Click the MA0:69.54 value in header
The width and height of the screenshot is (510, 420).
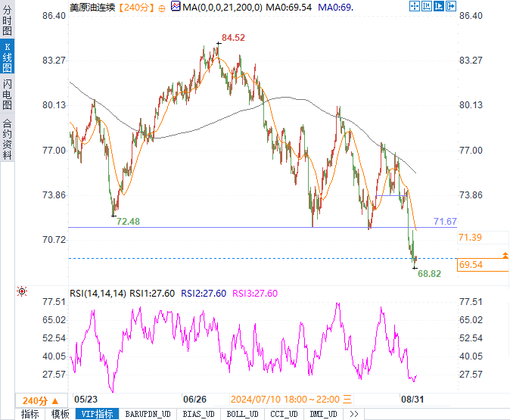point(289,7)
